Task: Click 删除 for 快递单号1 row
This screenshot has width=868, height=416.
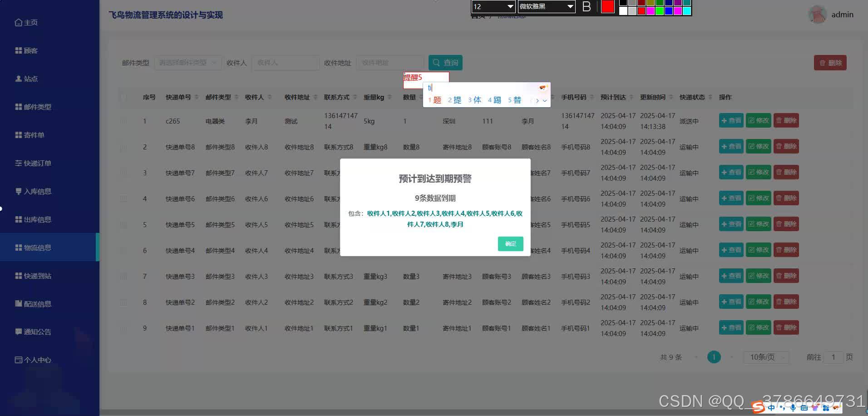Action: tap(786, 328)
